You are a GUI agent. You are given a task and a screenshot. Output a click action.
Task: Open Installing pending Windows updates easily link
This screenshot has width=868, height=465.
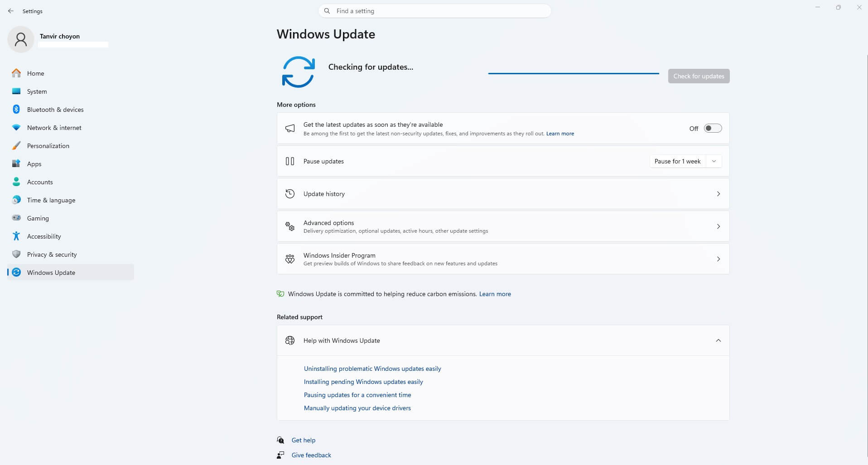(363, 382)
